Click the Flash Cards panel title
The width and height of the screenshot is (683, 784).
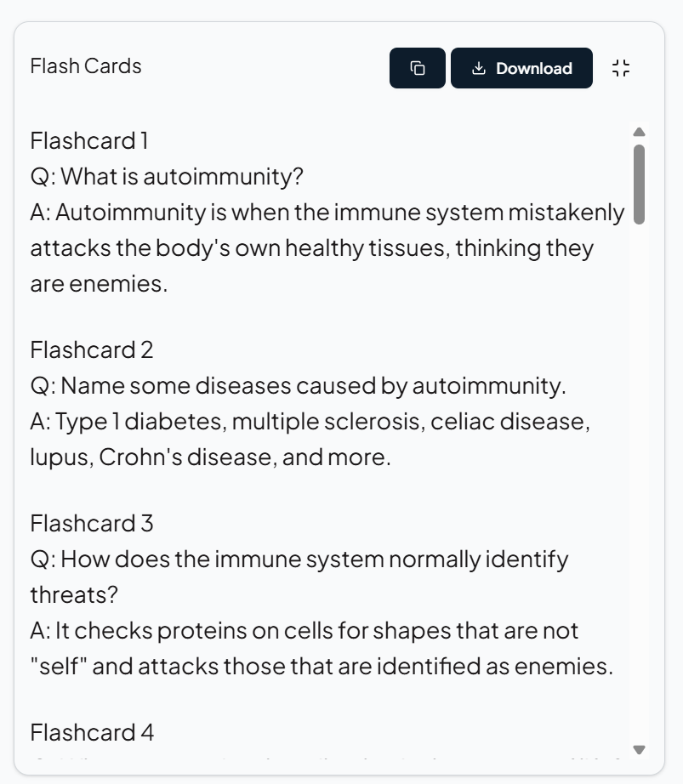tap(86, 66)
